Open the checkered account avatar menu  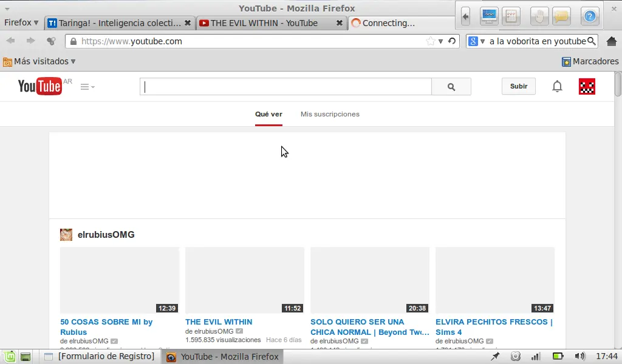click(587, 86)
